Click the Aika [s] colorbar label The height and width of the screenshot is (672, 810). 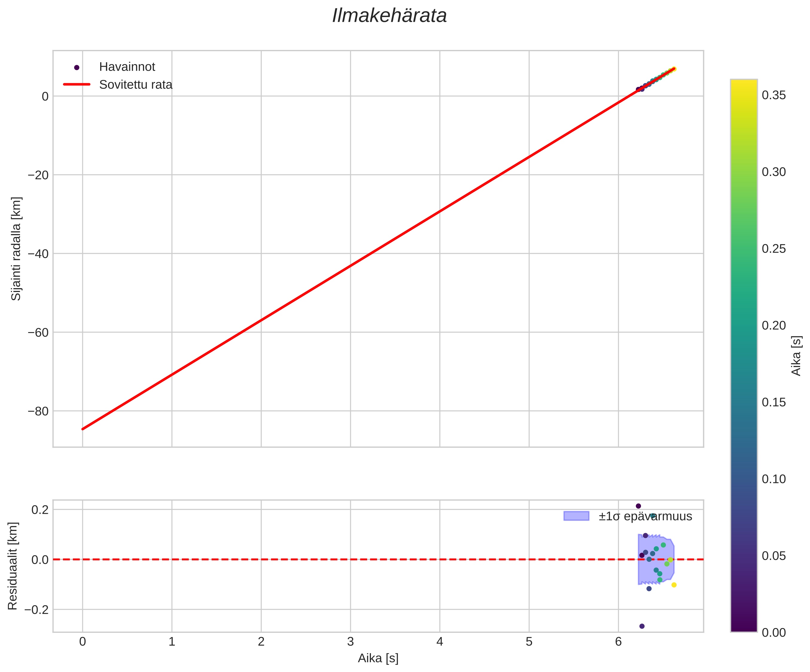pyautogui.click(x=796, y=356)
